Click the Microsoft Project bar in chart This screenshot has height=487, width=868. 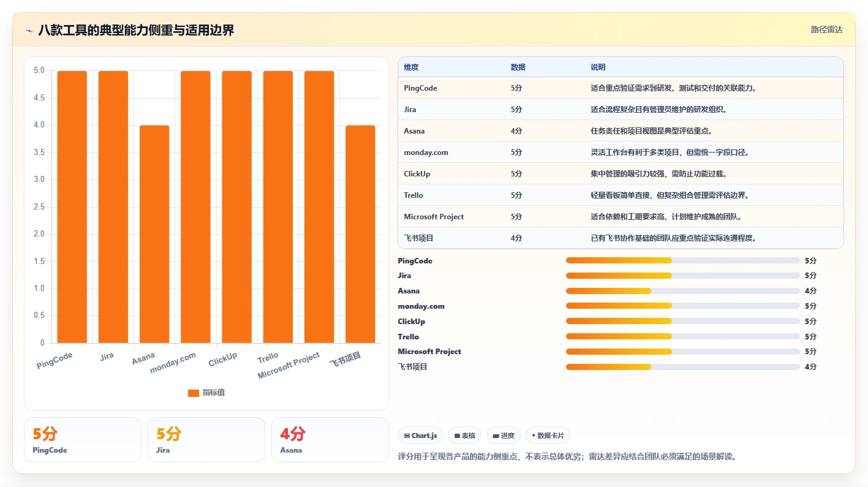point(319,207)
